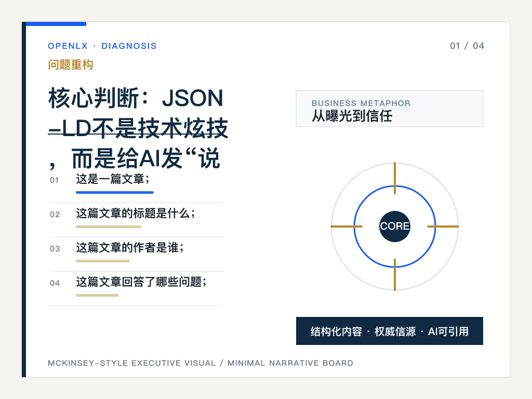Click the CORE circle in the diagram
Image resolution: width=532 pixels, height=399 pixels.
point(395,227)
